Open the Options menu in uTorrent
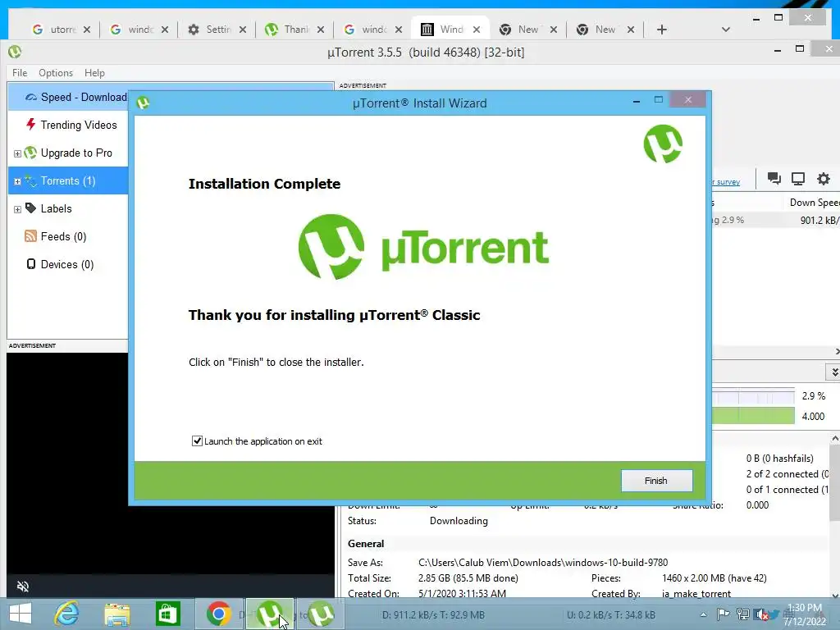Viewport: 840px width, 630px height. click(x=55, y=73)
